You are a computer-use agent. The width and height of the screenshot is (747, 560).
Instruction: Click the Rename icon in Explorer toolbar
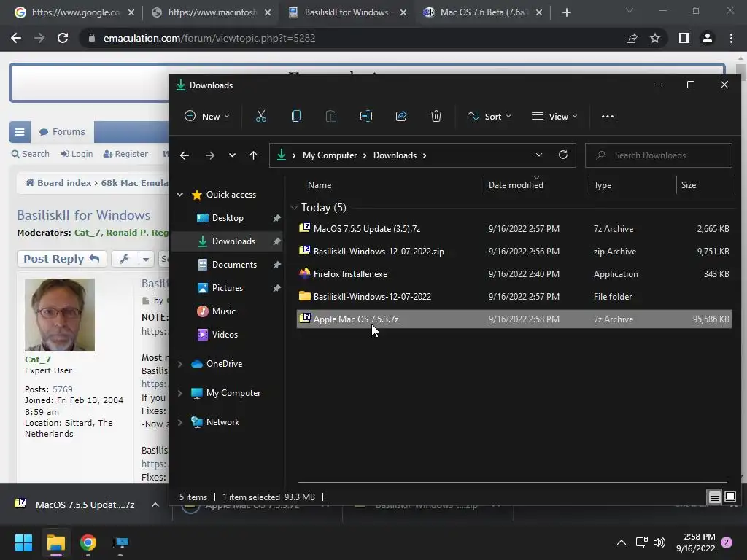point(366,116)
